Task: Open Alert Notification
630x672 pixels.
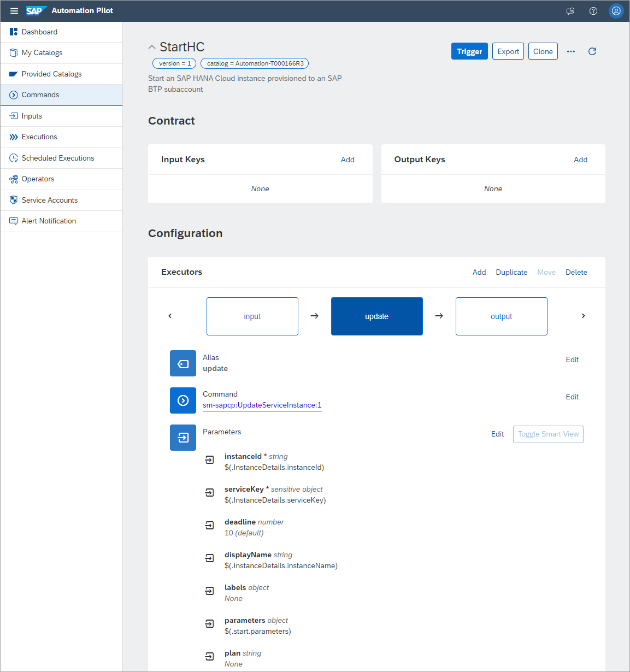Action: coord(62,221)
